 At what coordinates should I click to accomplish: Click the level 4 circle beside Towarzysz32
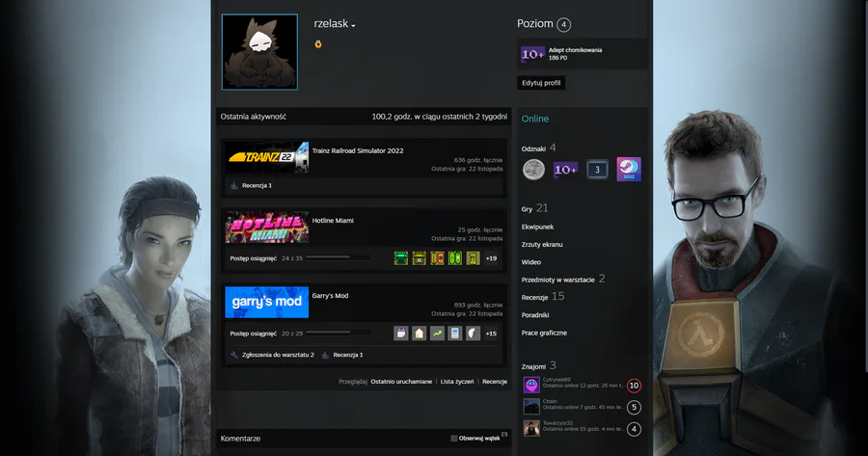pyautogui.click(x=634, y=429)
